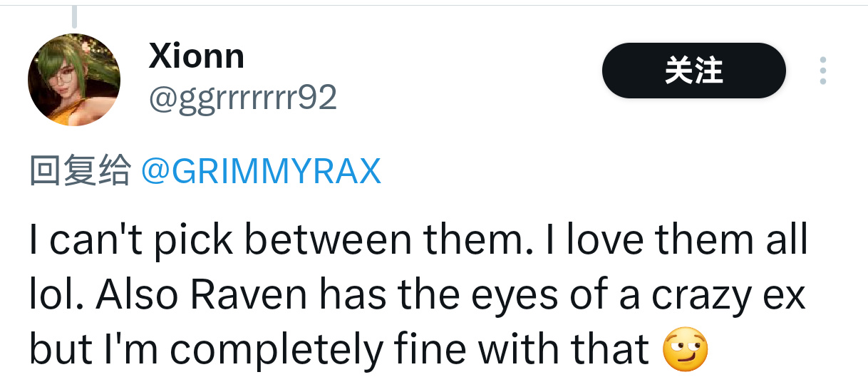Click the word "lol" in the tweet
Image resolution: width=868 pixels, height=387 pixels.
(x=53, y=295)
